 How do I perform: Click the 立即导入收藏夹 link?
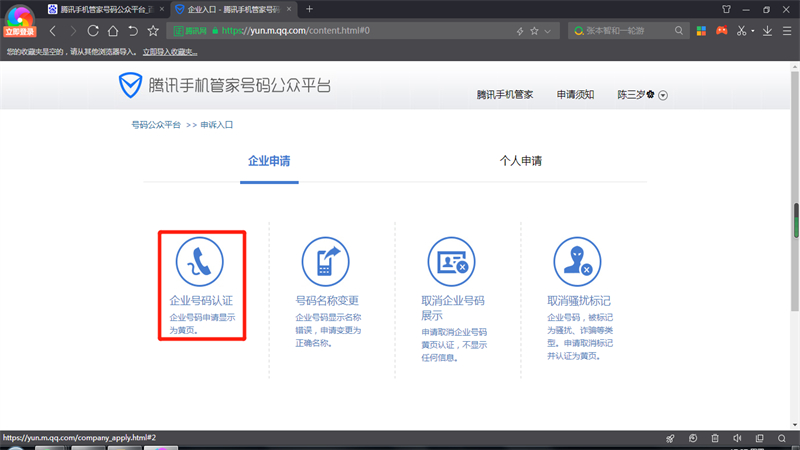170,52
